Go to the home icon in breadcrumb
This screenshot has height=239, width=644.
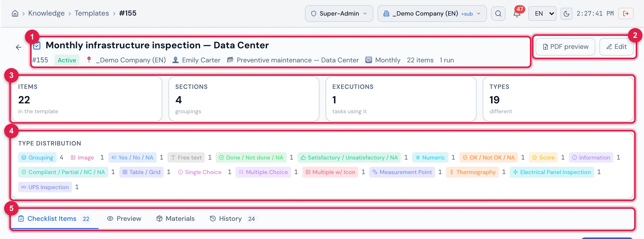click(x=15, y=14)
